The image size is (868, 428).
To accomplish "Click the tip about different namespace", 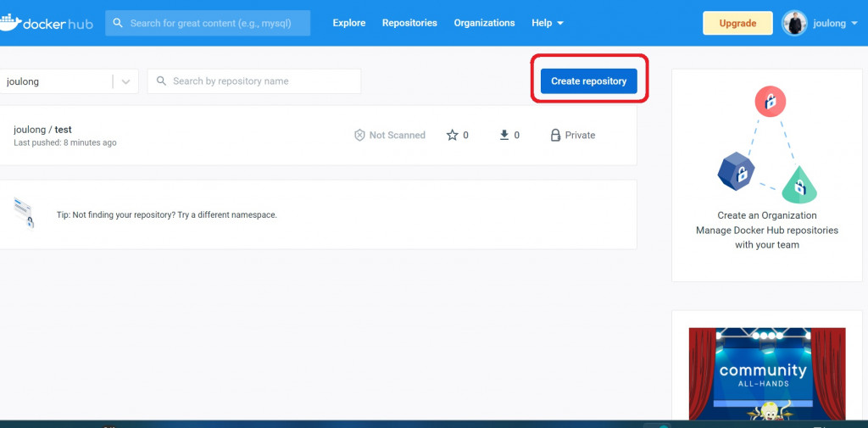I will (167, 214).
